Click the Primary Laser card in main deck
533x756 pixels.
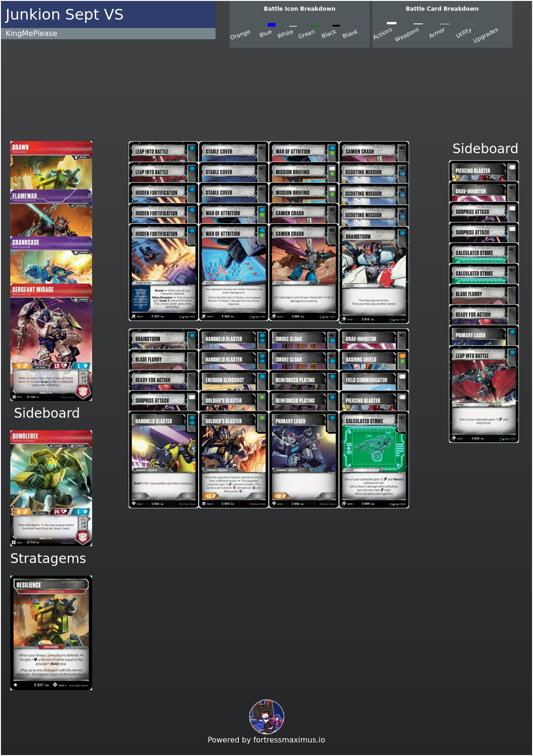[304, 459]
